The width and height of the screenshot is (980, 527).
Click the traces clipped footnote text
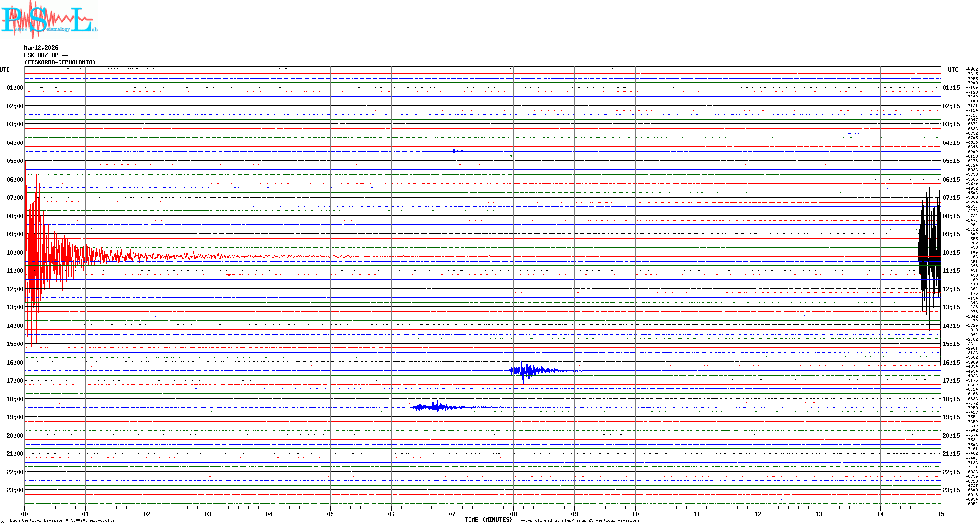(578, 520)
